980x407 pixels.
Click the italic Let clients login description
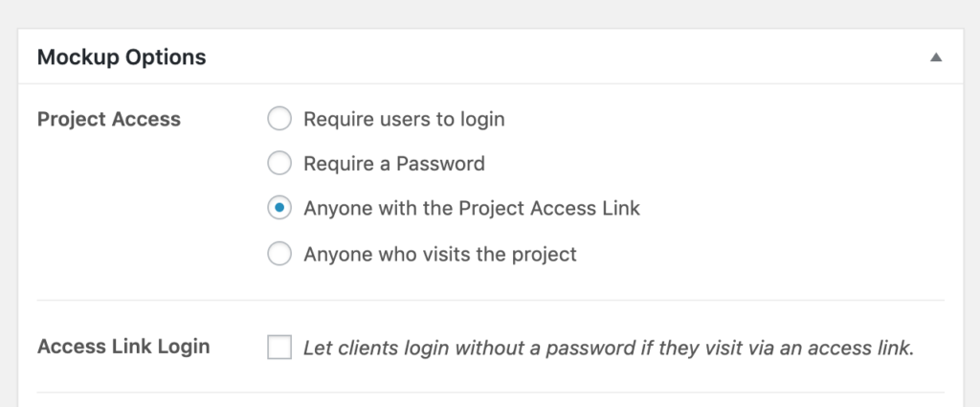(x=609, y=348)
